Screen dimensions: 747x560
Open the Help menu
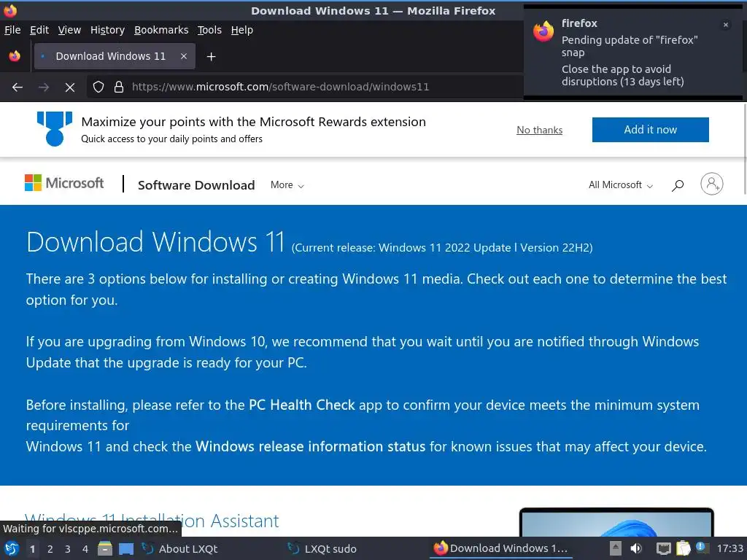241,30
